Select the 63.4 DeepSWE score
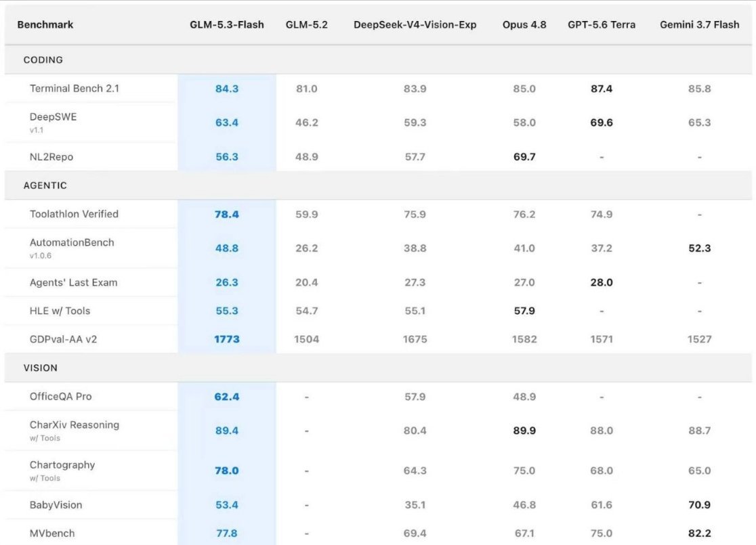The width and height of the screenshot is (756, 545). pyautogui.click(x=227, y=123)
